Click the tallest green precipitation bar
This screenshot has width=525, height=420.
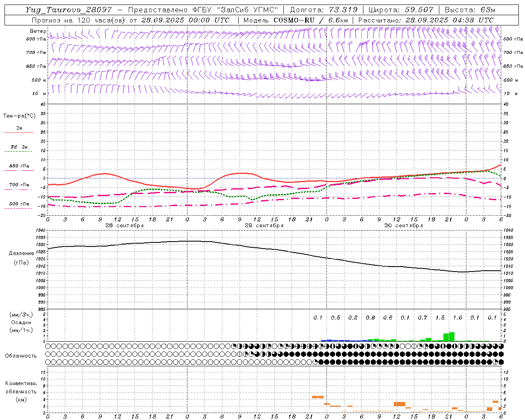[452, 337]
